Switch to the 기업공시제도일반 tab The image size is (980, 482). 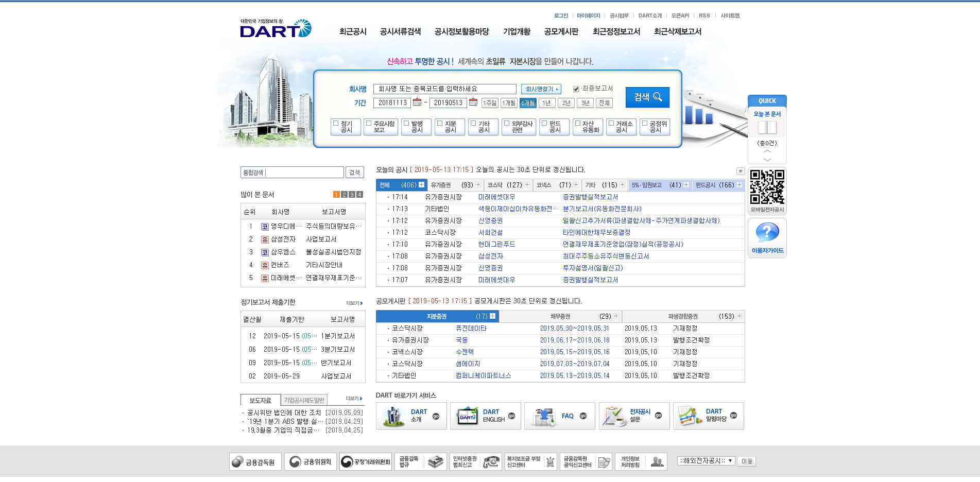click(x=304, y=401)
